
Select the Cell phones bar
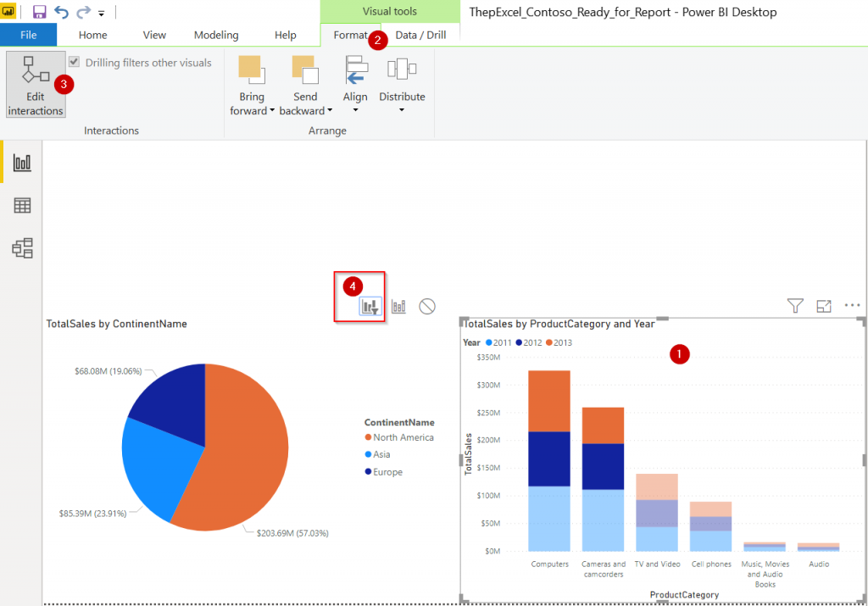(x=711, y=526)
